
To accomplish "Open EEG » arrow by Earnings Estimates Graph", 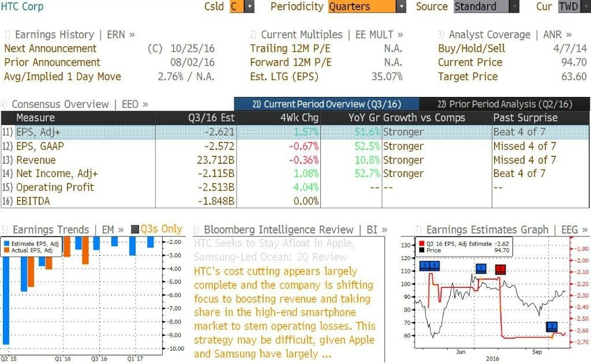I will click(x=574, y=230).
